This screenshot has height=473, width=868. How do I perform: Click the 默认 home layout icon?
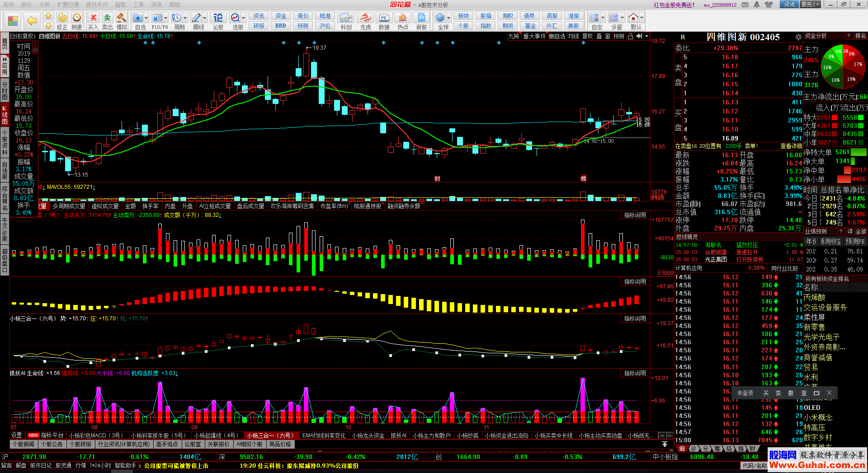click(x=633, y=21)
